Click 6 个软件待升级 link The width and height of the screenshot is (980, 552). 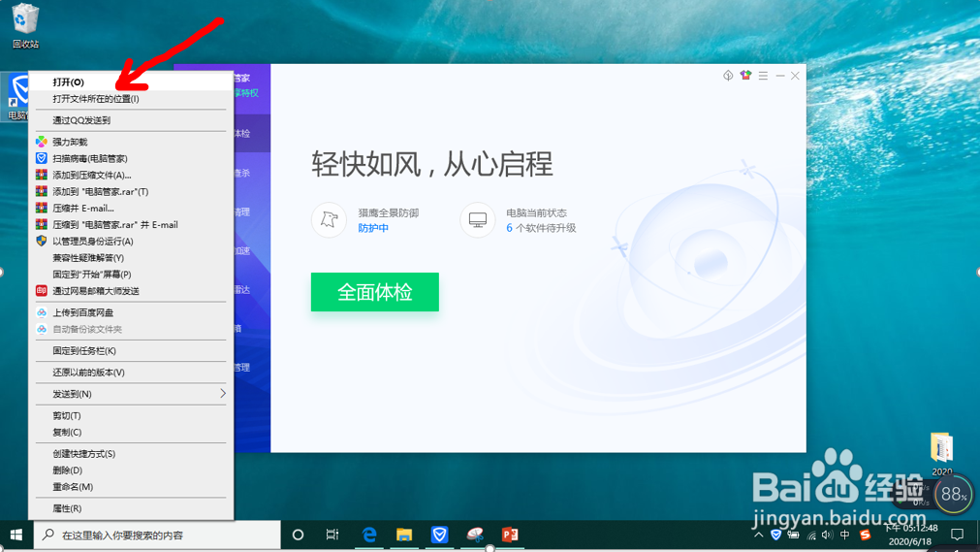point(541,228)
